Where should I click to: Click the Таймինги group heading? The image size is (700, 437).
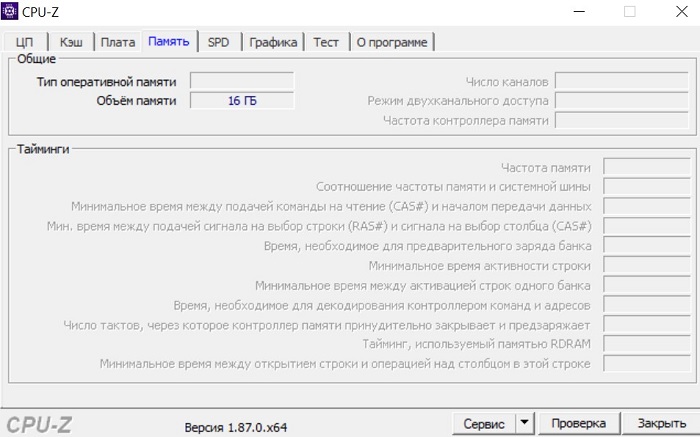click(x=43, y=149)
